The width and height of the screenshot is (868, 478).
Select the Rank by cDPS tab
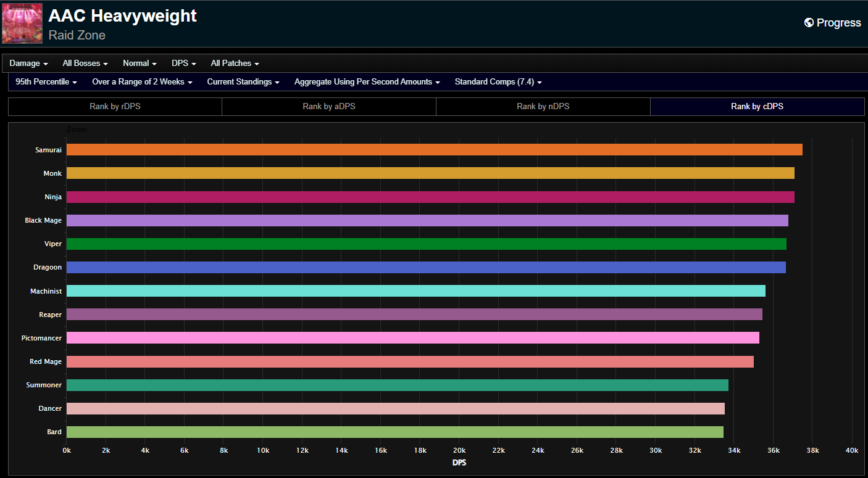pyautogui.click(x=757, y=107)
